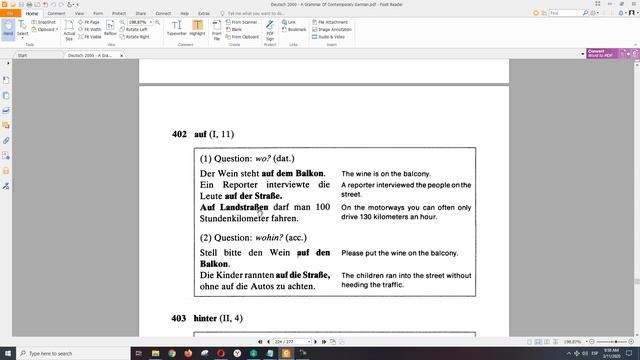This screenshot has height=360, width=640.
Task: Create PDF From Scanner
Action: (241, 22)
